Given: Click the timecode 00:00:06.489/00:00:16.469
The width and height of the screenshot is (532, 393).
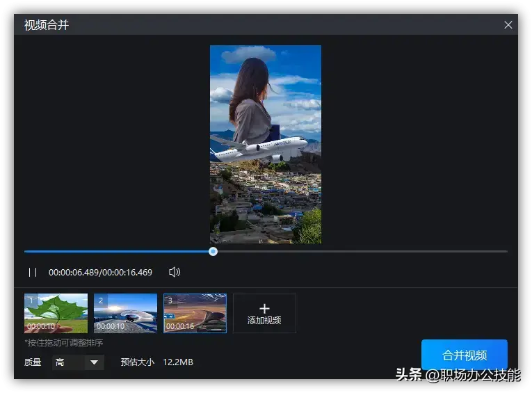Looking at the screenshot, I should click(x=100, y=272).
